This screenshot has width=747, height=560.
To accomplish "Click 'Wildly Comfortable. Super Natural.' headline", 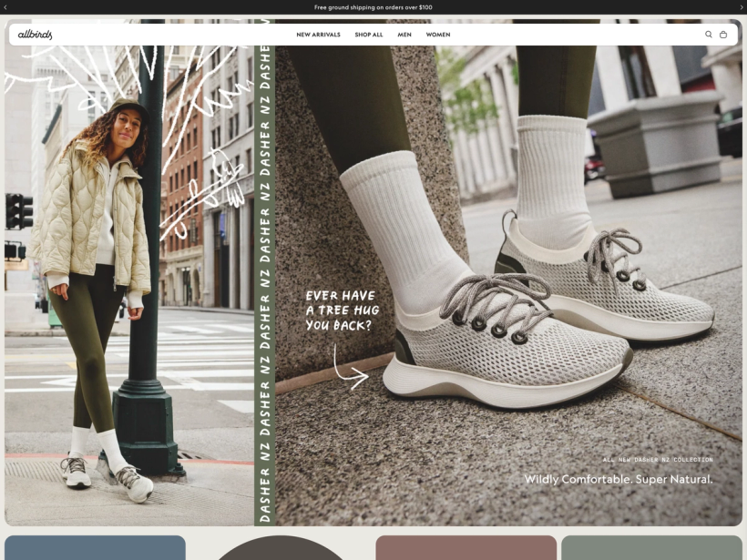I will 619,479.
